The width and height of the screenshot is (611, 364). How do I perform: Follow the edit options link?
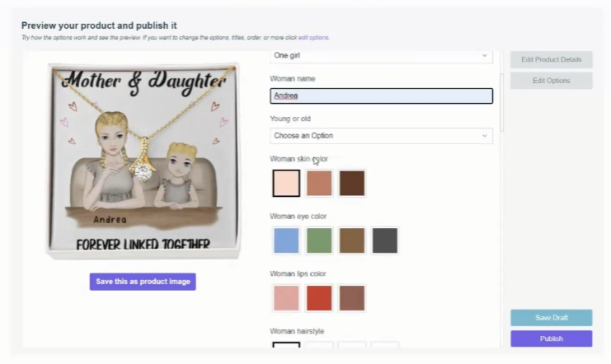click(x=313, y=38)
